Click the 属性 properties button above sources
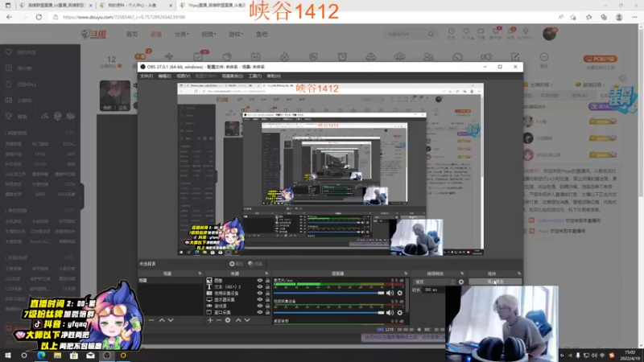The width and height of the screenshot is (644, 362). pyautogui.click(x=236, y=264)
